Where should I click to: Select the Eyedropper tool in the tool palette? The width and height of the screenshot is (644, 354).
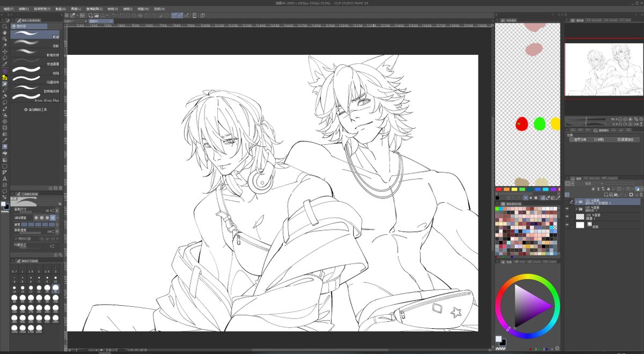[x=5, y=64]
